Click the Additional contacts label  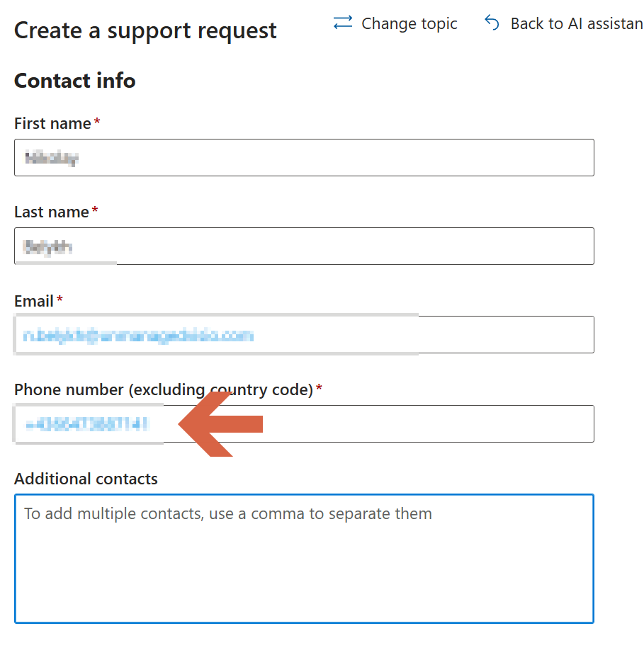click(x=86, y=479)
